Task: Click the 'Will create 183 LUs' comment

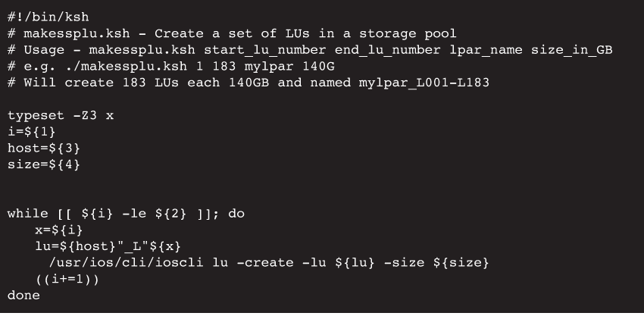Action: (x=248, y=82)
